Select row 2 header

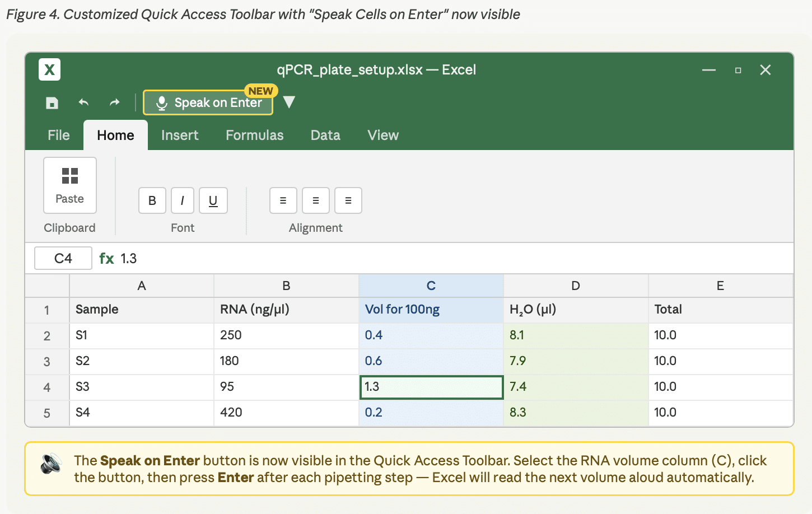coord(47,335)
